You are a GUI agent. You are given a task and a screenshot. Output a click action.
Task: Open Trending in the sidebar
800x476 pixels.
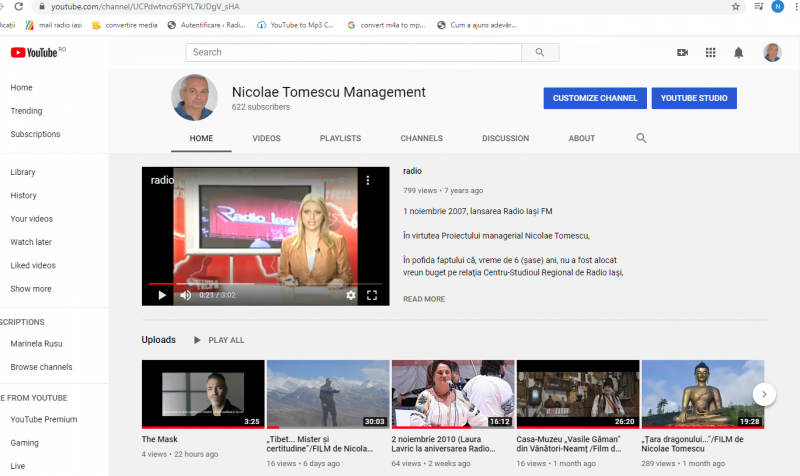(x=27, y=111)
